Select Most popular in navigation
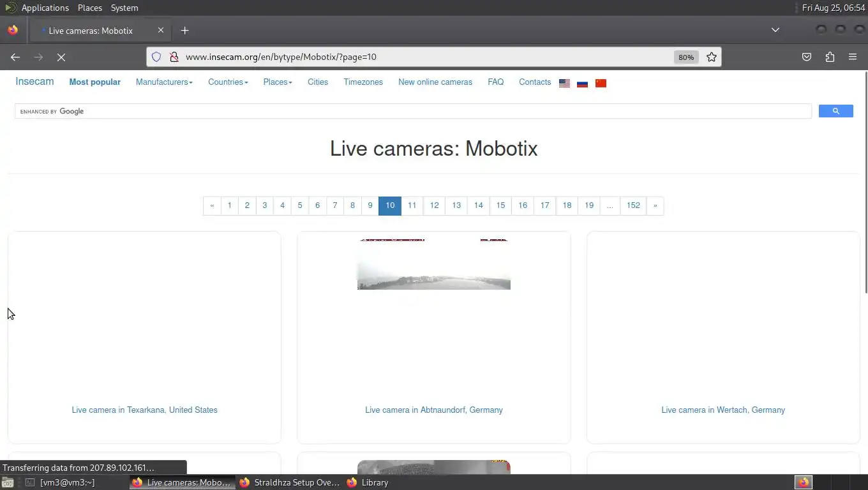This screenshot has width=868, height=490. pyautogui.click(x=95, y=82)
